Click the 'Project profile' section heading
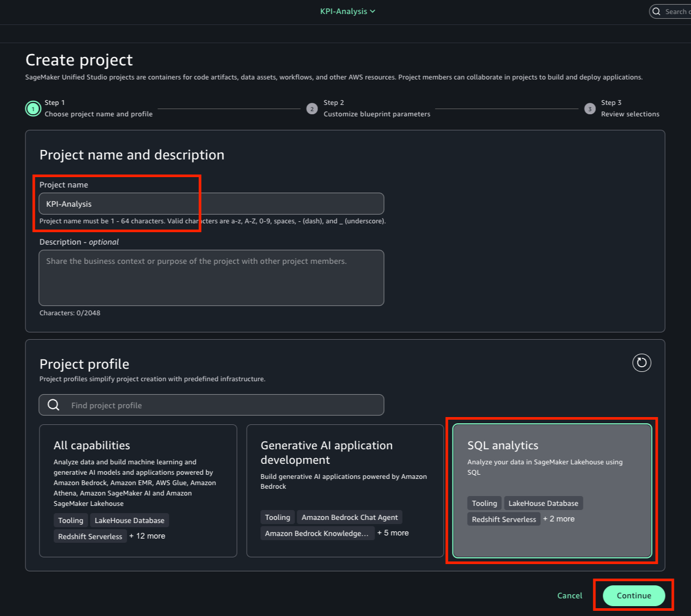Viewport: 691px width, 616px height. tap(84, 364)
